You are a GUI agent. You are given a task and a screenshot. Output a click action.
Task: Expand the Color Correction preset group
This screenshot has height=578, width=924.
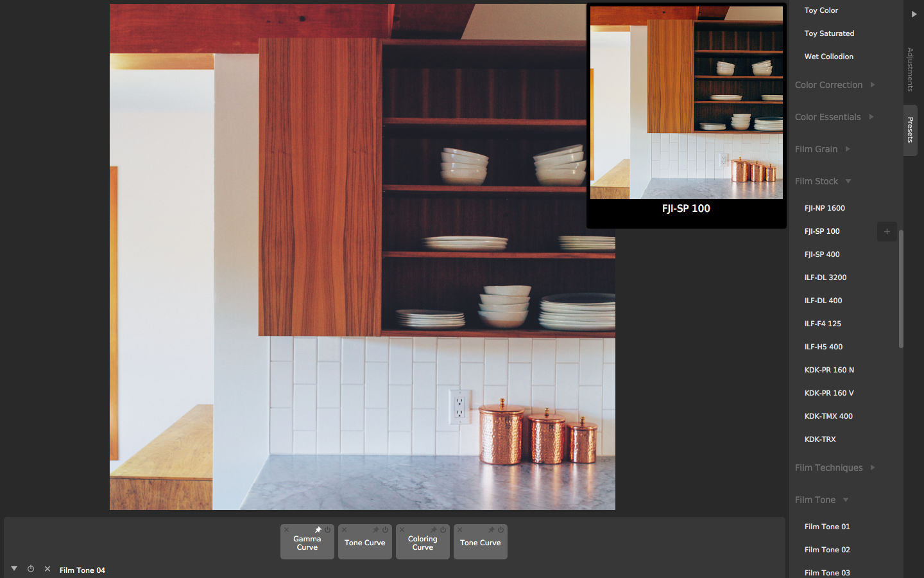873,85
